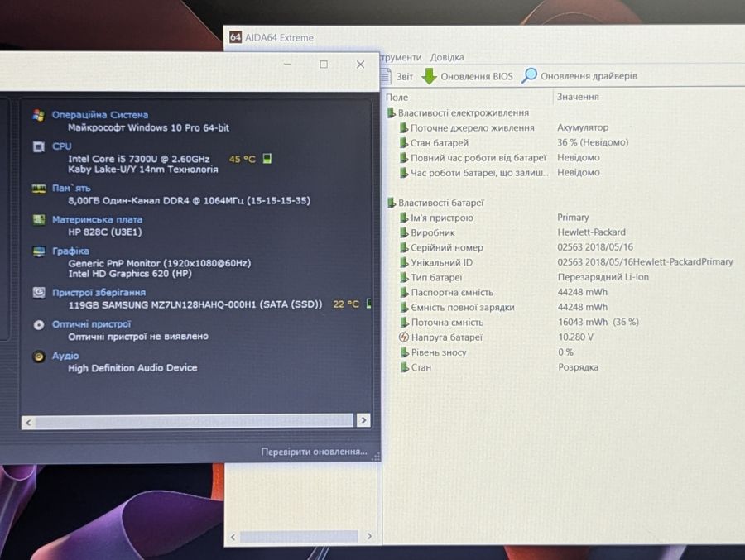This screenshot has width=745, height=560.
Task: Select the text High Definition Audio Device
Action: pyautogui.click(x=132, y=367)
